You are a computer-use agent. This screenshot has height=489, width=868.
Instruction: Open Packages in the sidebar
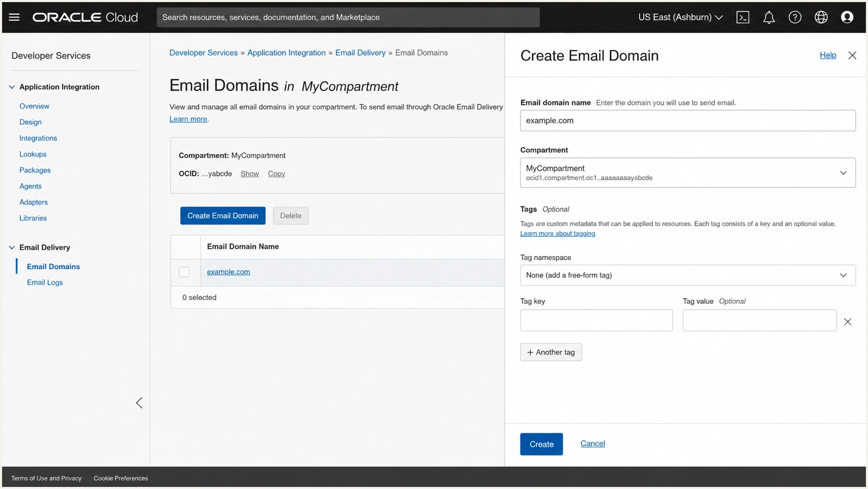[x=35, y=170]
